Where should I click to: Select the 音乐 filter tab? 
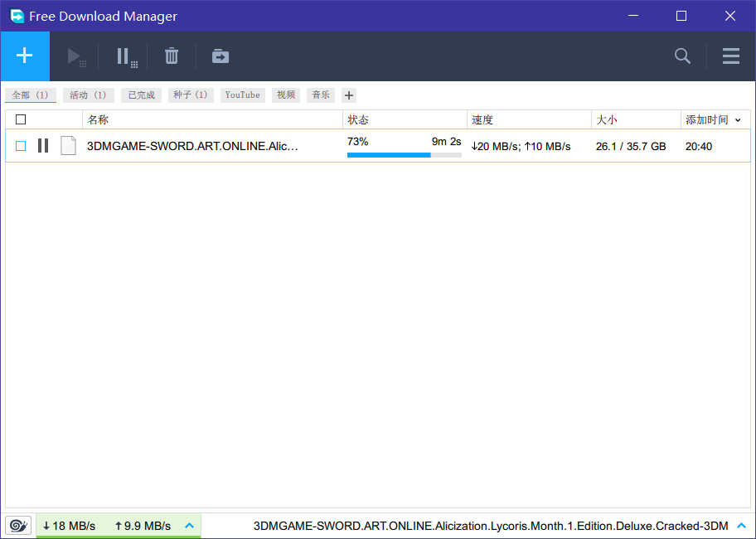(x=321, y=95)
